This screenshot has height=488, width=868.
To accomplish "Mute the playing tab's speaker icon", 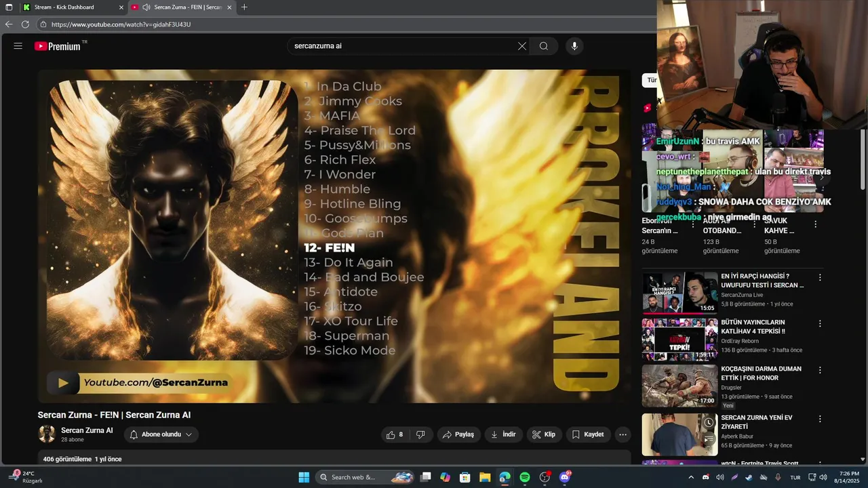I will tap(146, 7).
